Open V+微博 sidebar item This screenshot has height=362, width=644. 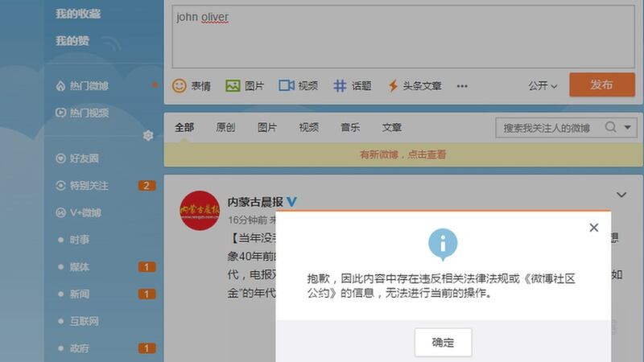tap(78, 212)
